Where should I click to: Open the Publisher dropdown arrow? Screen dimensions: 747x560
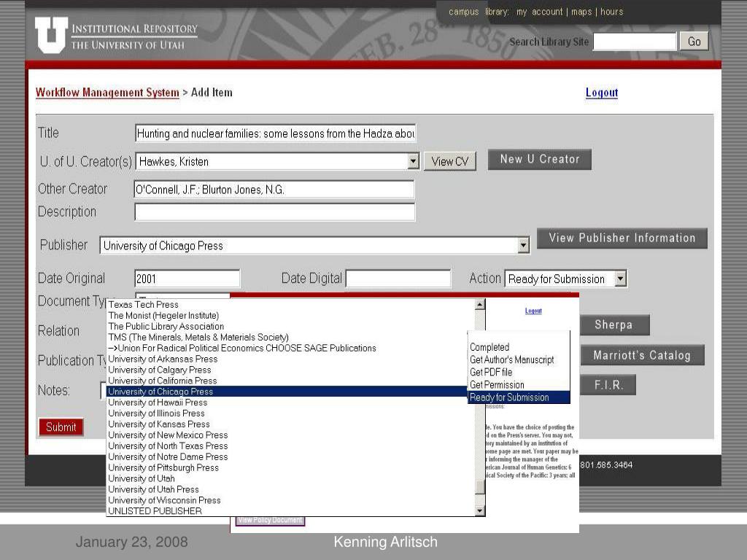point(523,246)
